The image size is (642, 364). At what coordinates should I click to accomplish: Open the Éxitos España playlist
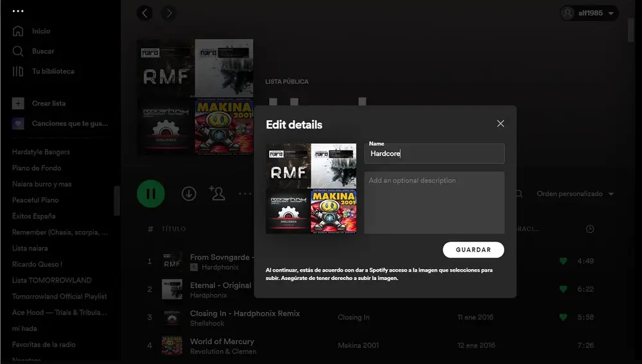tap(33, 216)
